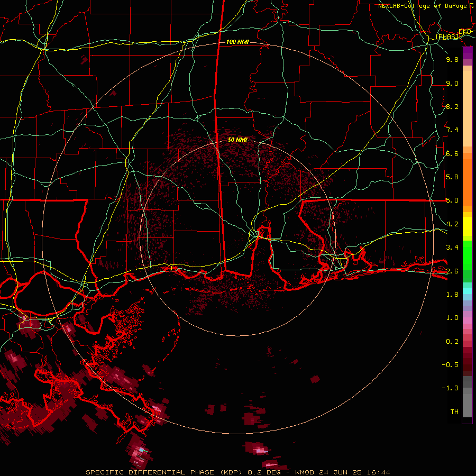Click the 5.0 value on the color scale
Screen dimensions: 476x476
coord(452,200)
